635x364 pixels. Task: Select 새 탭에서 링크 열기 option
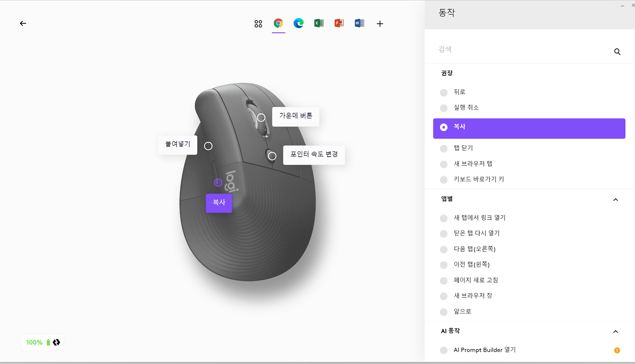(x=479, y=218)
